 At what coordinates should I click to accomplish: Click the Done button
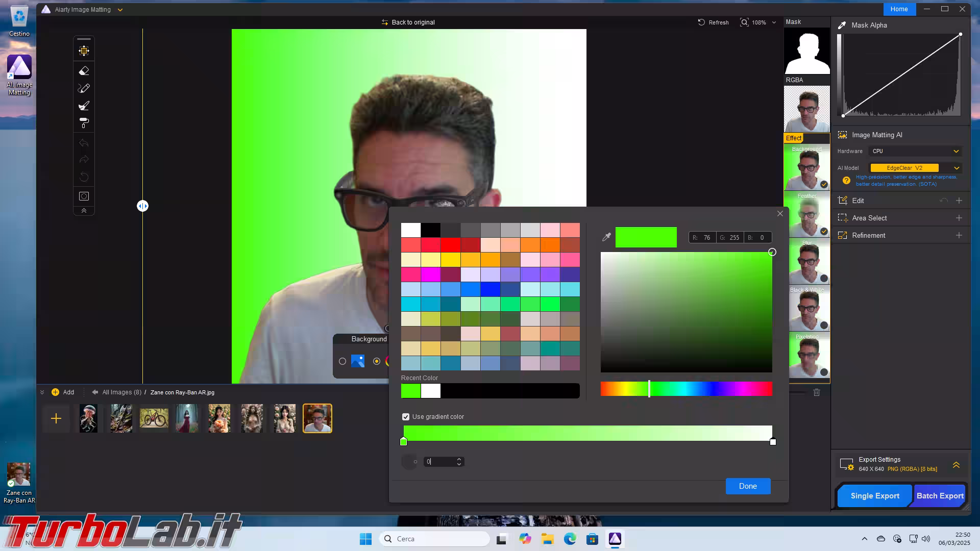748,486
